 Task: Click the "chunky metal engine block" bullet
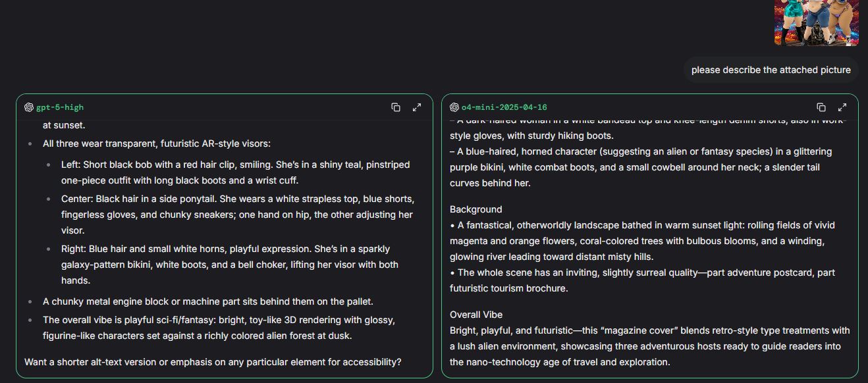coord(207,301)
